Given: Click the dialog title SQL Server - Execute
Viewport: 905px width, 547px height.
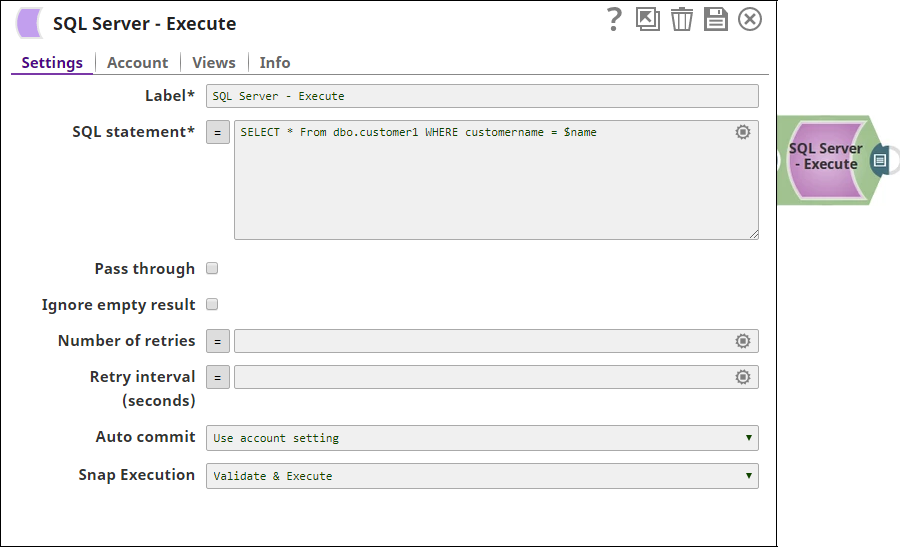Looking at the screenshot, I should (x=144, y=24).
